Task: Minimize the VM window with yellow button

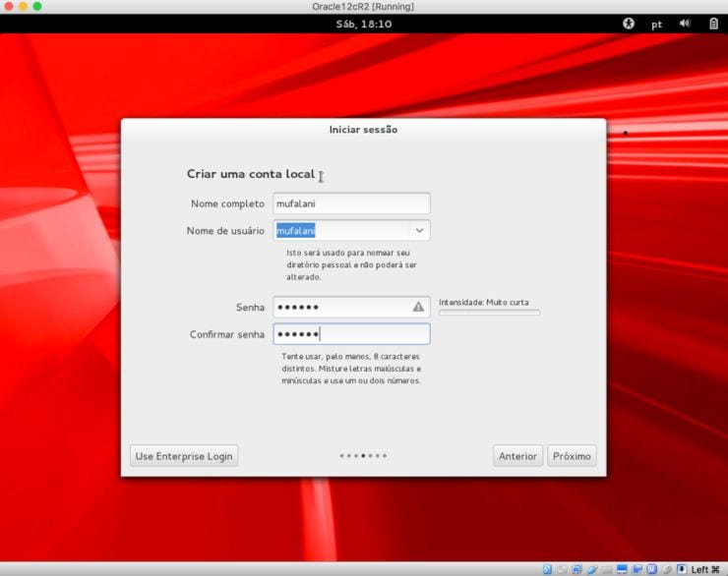Action: pyautogui.click(x=23, y=6)
